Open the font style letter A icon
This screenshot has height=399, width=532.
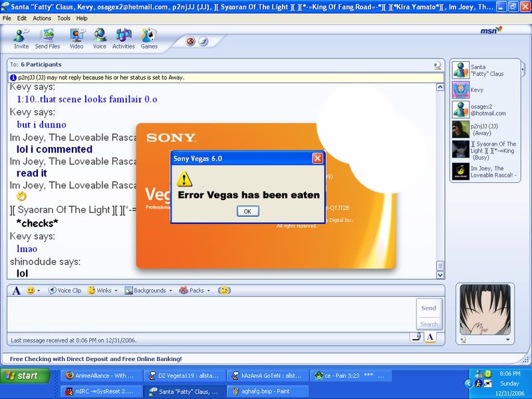coord(17,291)
